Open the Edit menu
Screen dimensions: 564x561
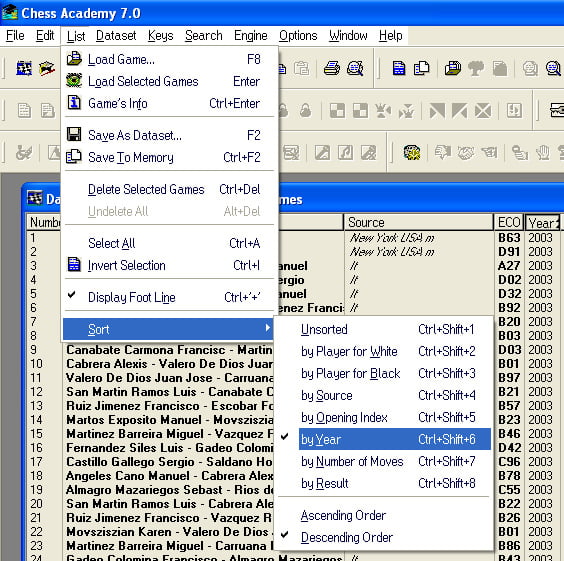(x=45, y=36)
